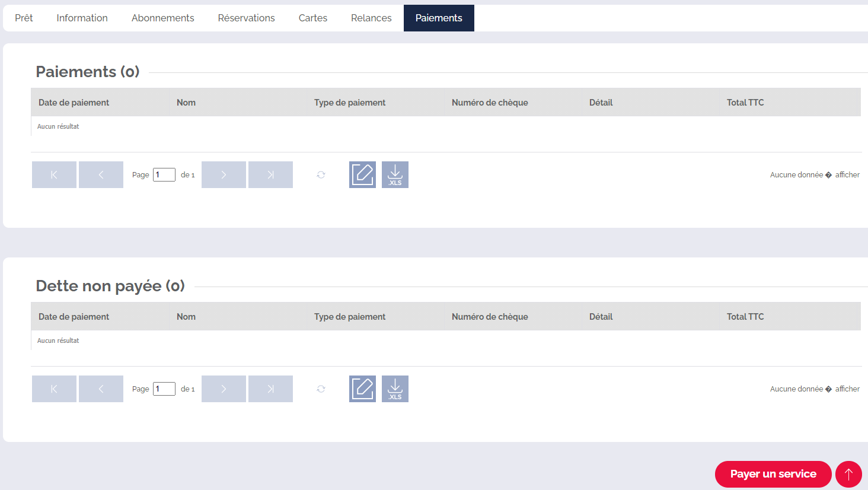This screenshot has width=868, height=490.
Task: Click the Payer un service button
Action: click(x=773, y=474)
